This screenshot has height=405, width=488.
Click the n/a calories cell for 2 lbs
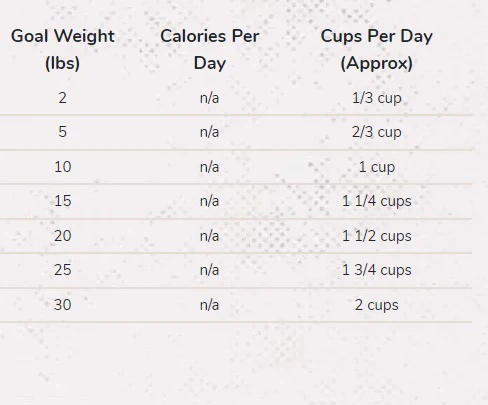tap(209, 98)
